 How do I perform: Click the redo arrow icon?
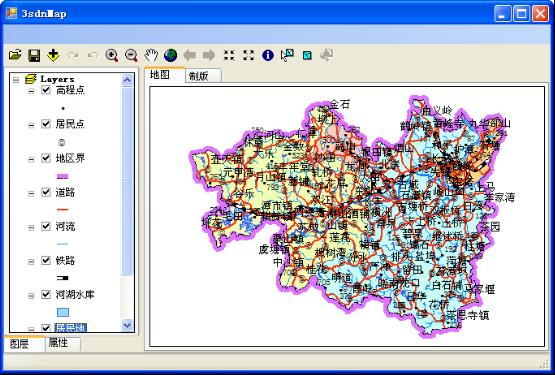[73, 55]
